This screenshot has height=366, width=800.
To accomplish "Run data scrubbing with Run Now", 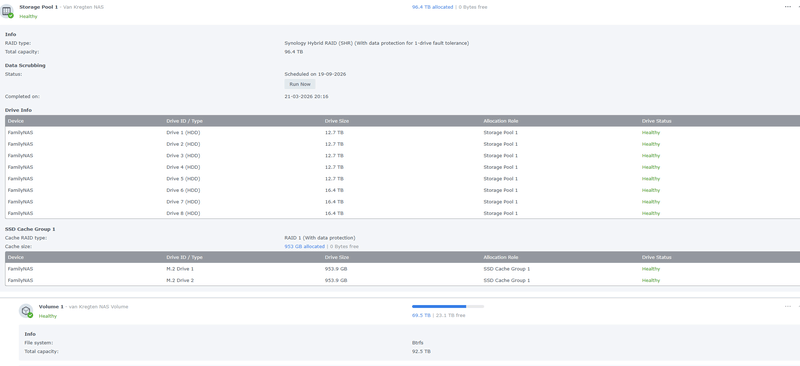I will [299, 84].
